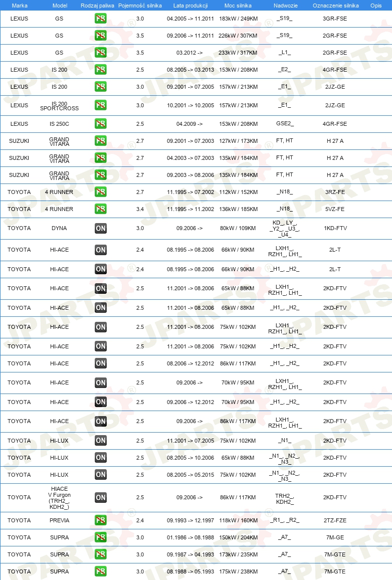Click the Model column header

point(60,6)
